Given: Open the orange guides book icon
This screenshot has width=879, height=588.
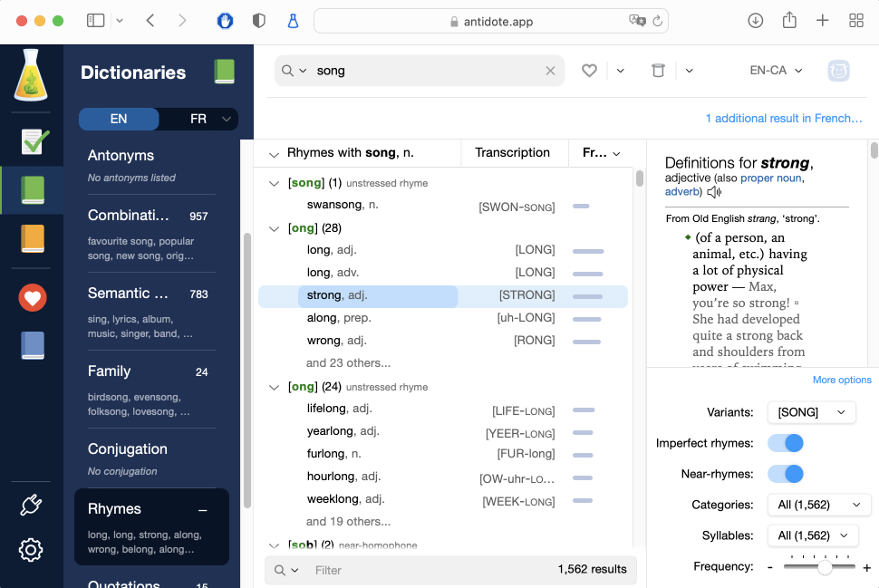Looking at the screenshot, I should [x=33, y=238].
